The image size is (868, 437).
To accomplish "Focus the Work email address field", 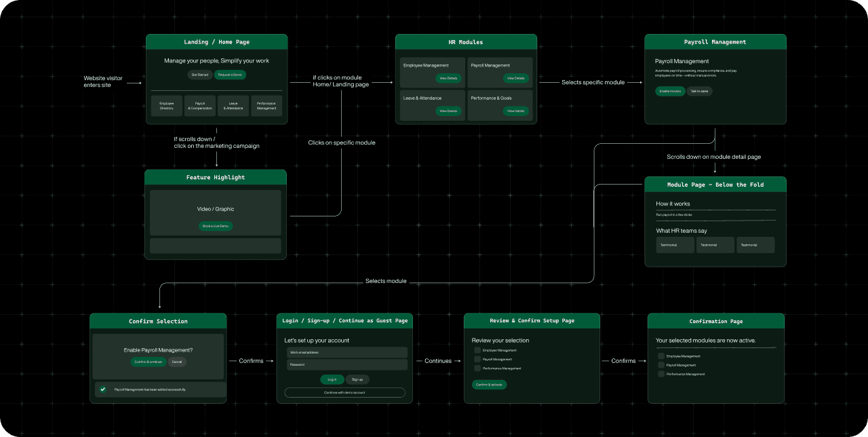I will pyautogui.click(x=347, y=352).
